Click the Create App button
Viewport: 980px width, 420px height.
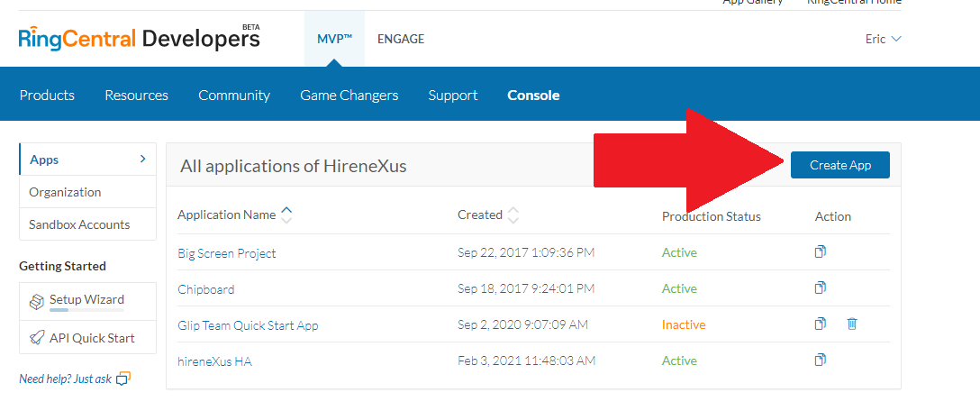pos(840,165)
